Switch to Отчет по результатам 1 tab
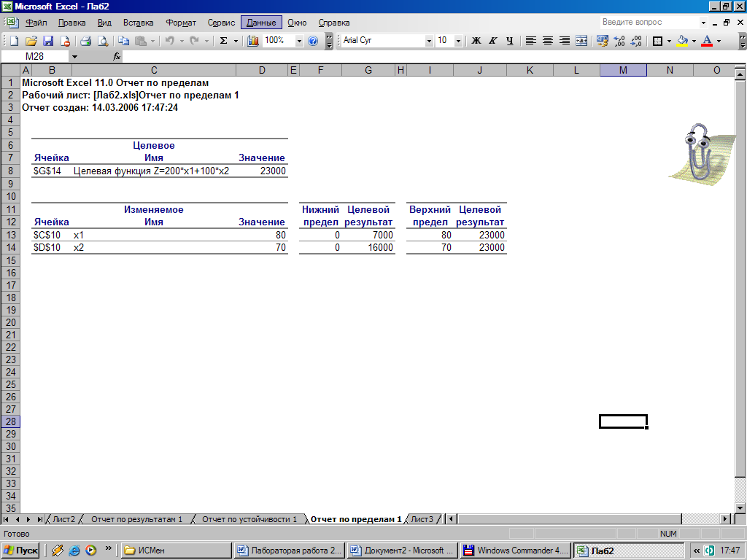This screenshot has height=560, width=747. click(x=136, y=519)
